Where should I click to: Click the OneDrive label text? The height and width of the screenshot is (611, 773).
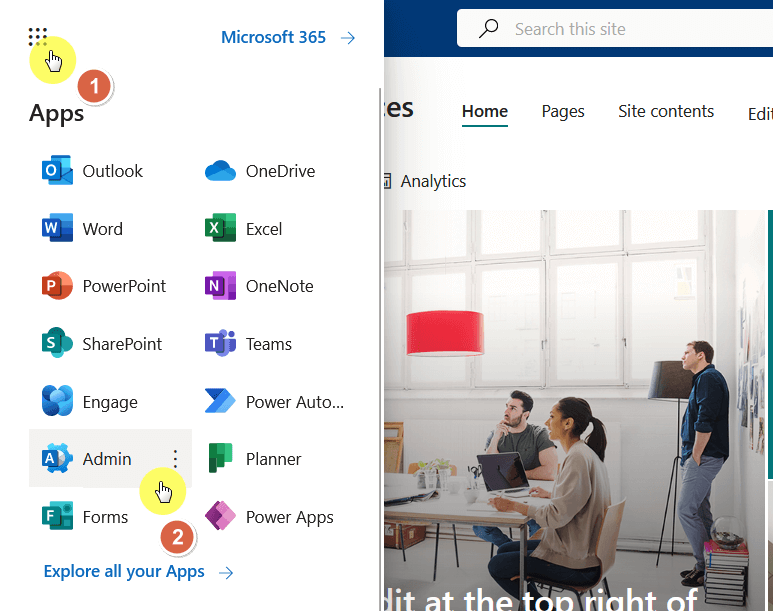pyautogui.click(x=281, y=171)
